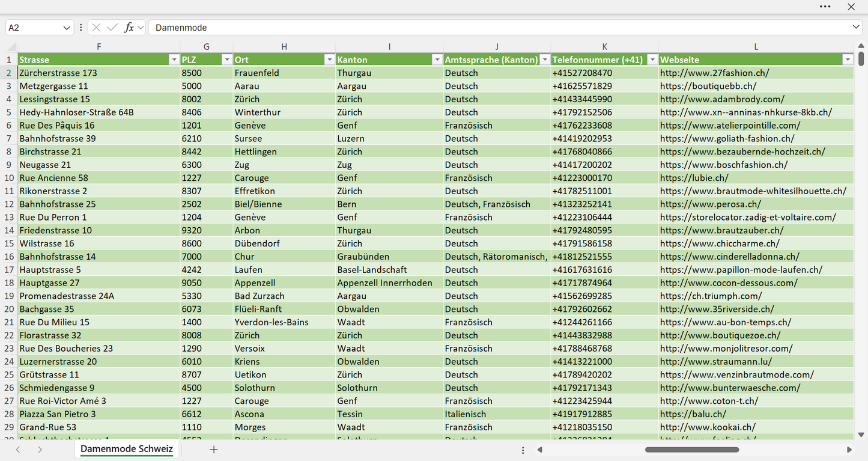Select the Italienisch cell
The width and height of the screenshot is (868, 461).
point(497,414)
